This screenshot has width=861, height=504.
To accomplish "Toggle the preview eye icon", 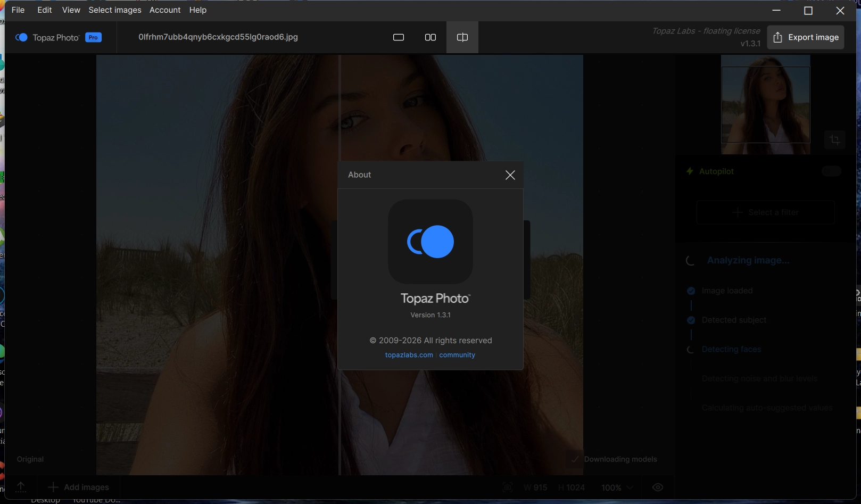I will (x=658, y=488).
